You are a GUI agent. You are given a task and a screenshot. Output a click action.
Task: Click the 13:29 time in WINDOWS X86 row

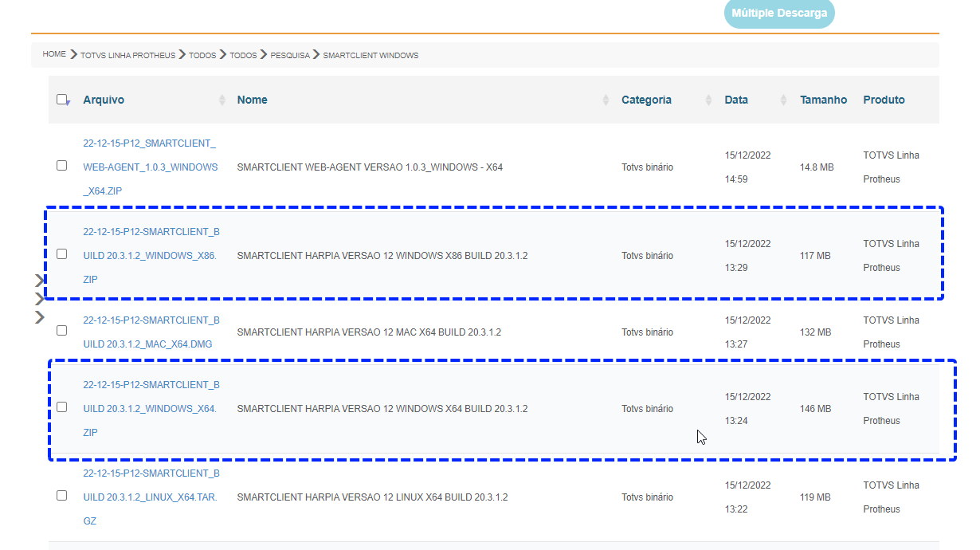(736, 268)
